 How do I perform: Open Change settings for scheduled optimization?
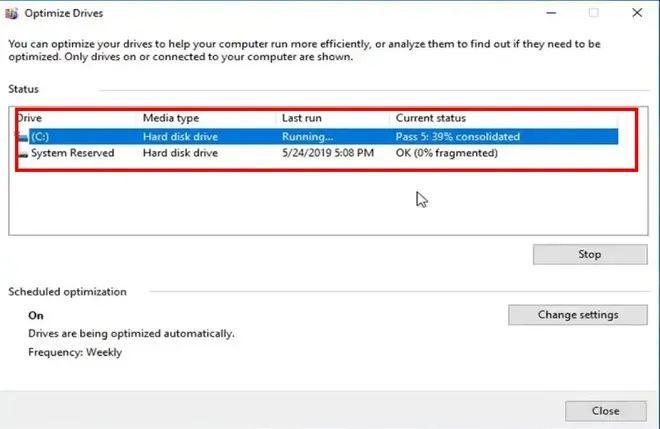[x=578, y=314]
